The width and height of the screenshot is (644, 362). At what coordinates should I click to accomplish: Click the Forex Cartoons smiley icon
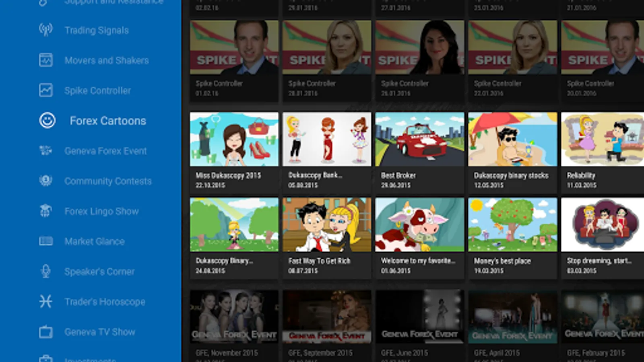coord(47,120)
